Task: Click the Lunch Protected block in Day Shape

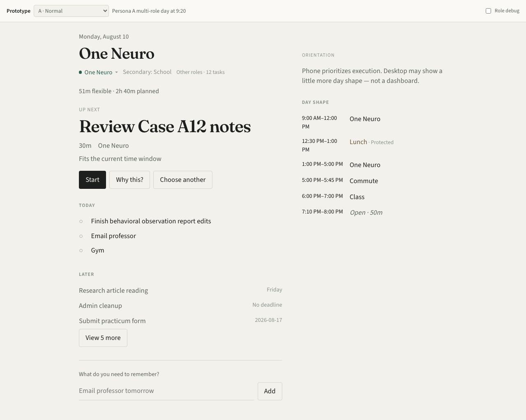Action: [371, 142]
